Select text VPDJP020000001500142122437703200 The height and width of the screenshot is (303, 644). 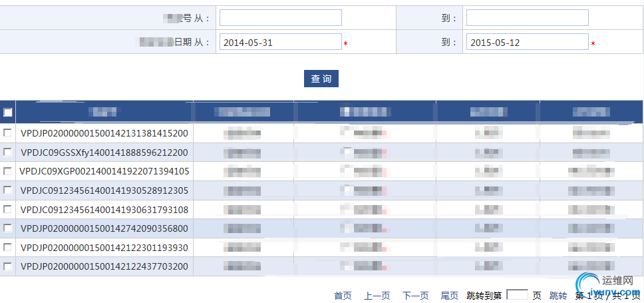coord(104,266)
